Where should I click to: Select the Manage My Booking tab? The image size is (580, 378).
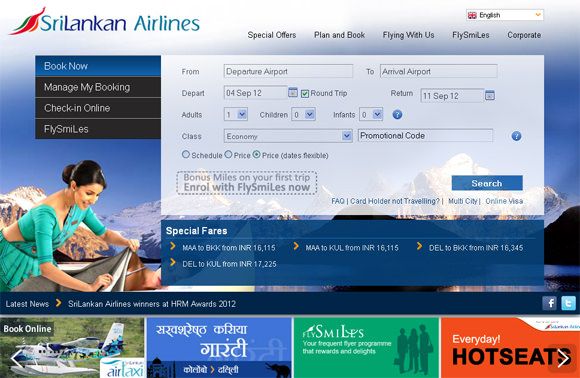(x=98, y=87)
